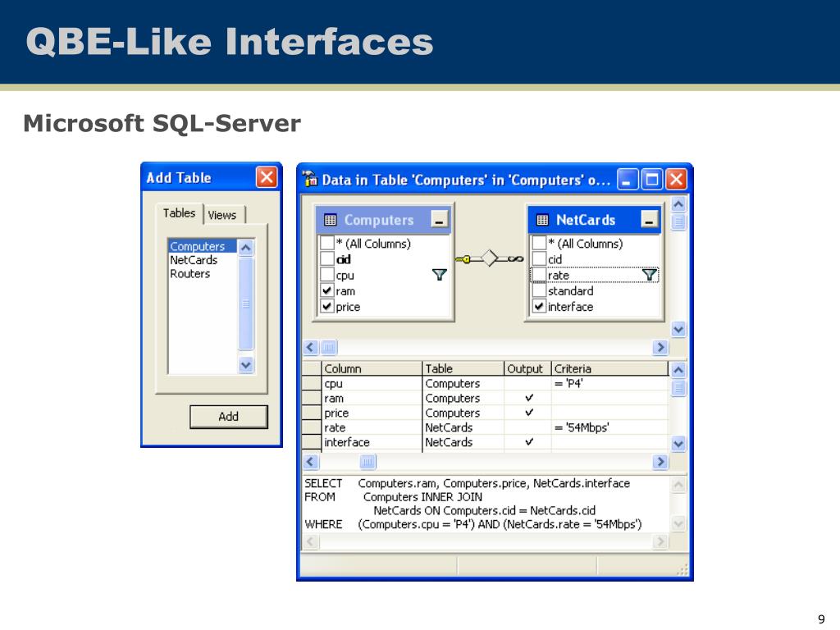Click the Add button

click(228, 416)
